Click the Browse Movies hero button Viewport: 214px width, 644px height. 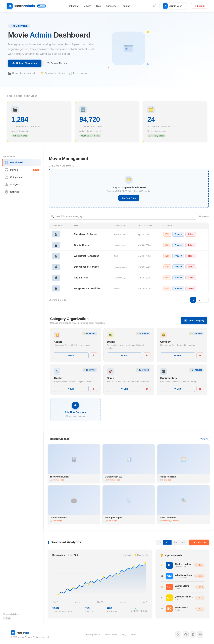[x=57, y=63]
